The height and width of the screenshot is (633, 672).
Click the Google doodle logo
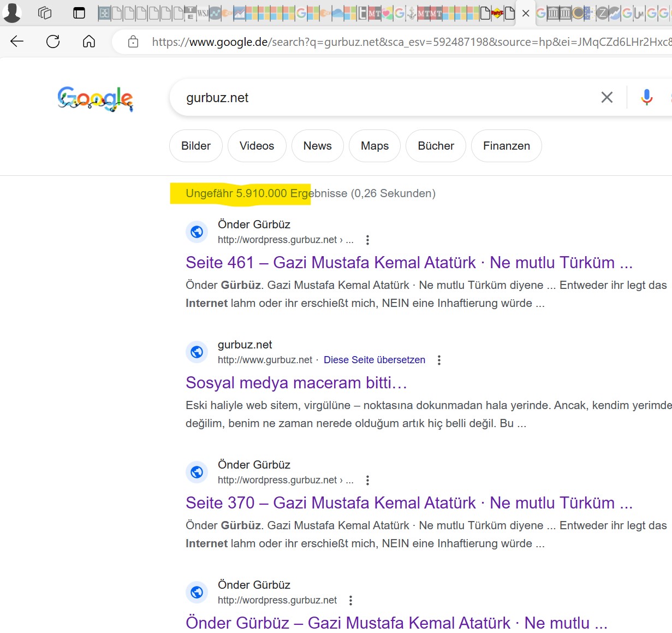(x=96, y=99)
